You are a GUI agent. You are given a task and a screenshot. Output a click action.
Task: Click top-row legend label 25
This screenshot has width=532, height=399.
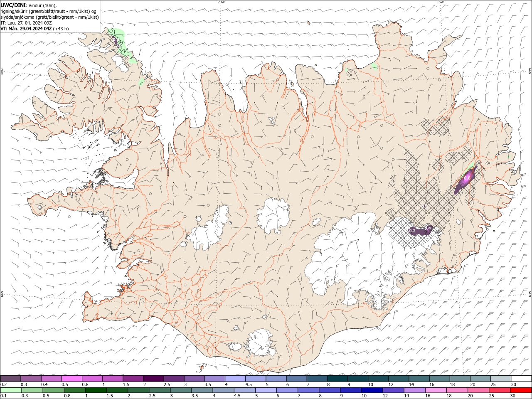[x=493, y=384]
